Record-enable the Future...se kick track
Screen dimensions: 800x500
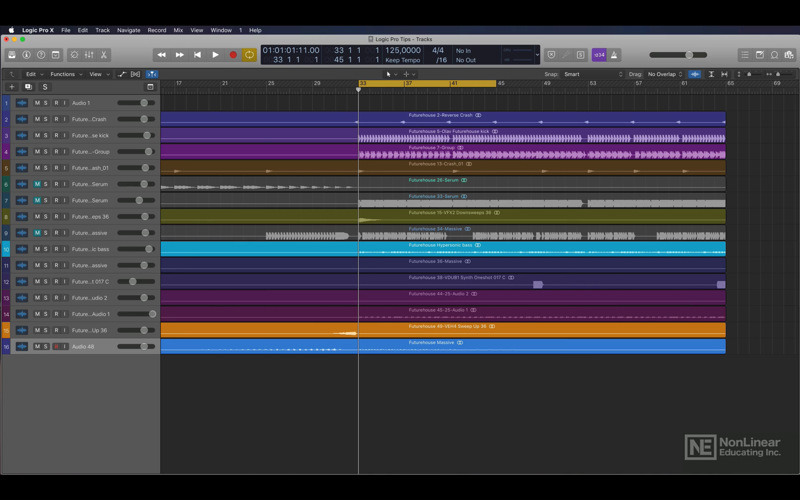point(56,136)
